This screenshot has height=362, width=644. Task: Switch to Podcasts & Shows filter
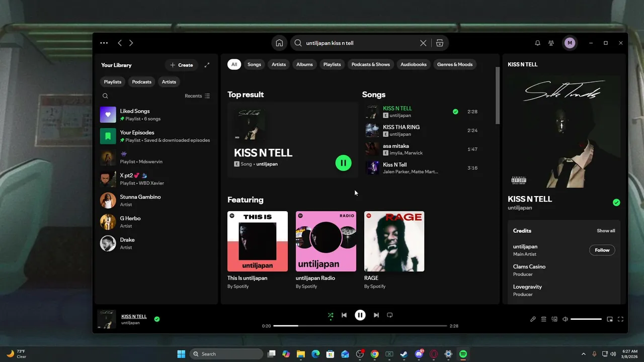click(371, 64)
